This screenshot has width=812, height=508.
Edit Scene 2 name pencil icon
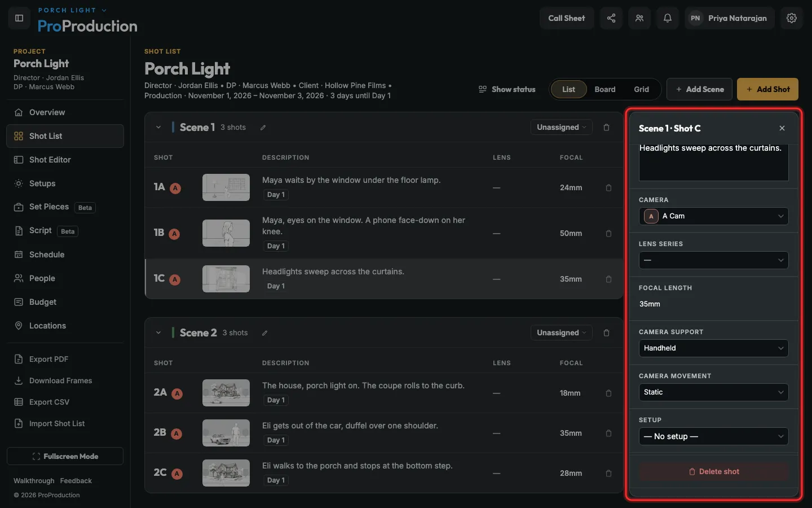point(264,333)
